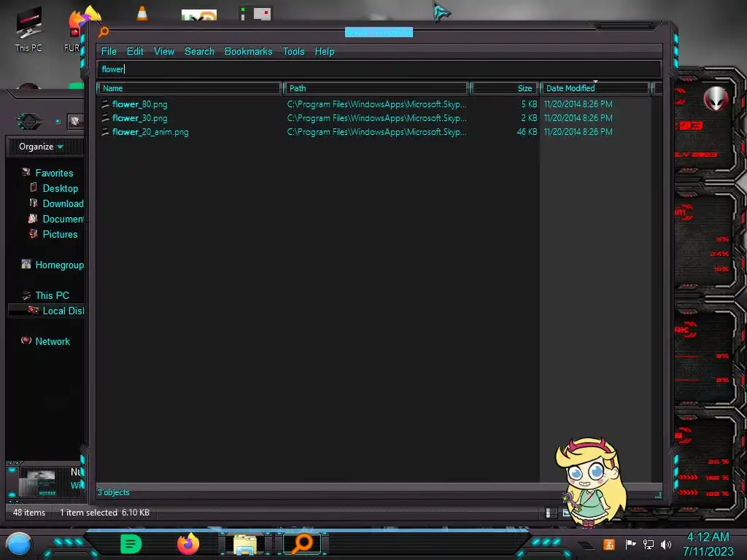Select the file flower_20_anim.png

[x=150, y=132]
